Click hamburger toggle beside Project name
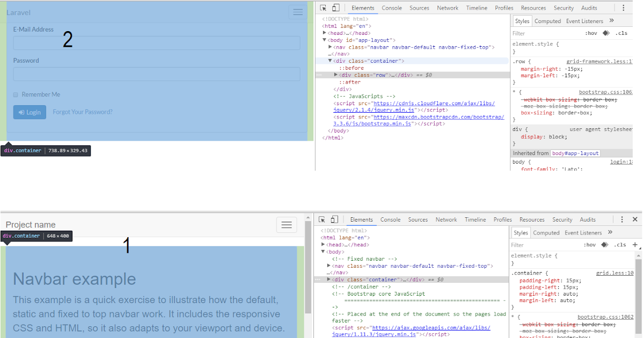This screenshot has width=644, height=338. [x=287, y=225]
